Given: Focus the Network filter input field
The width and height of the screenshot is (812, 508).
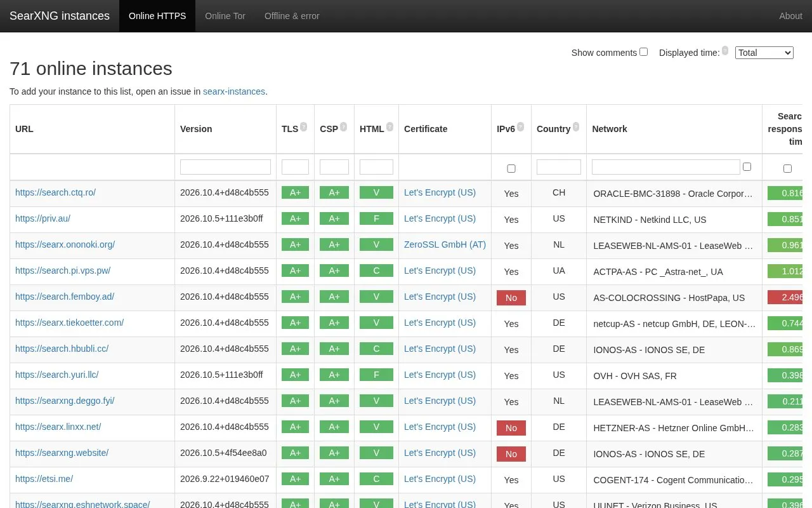Looking at the screenshot, I should pos(666,167).
